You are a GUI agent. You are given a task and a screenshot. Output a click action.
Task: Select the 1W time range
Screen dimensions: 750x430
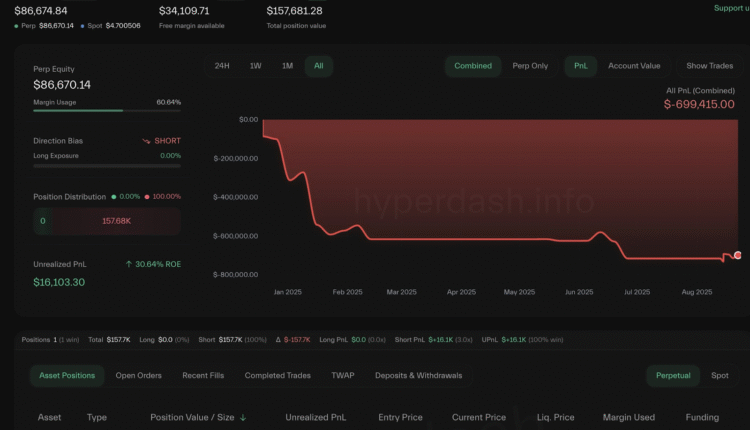point(256,66)
